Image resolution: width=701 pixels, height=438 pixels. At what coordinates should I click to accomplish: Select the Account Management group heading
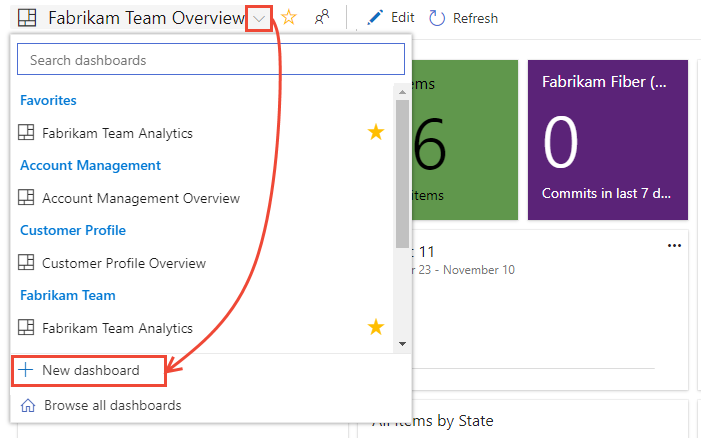[x=90, y=165]
